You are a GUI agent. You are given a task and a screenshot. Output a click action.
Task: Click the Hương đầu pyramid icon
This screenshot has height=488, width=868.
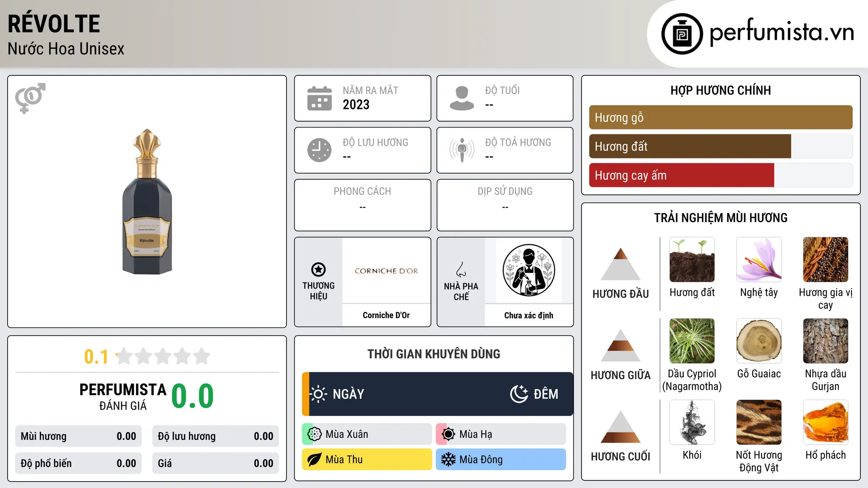coord(620,264)
